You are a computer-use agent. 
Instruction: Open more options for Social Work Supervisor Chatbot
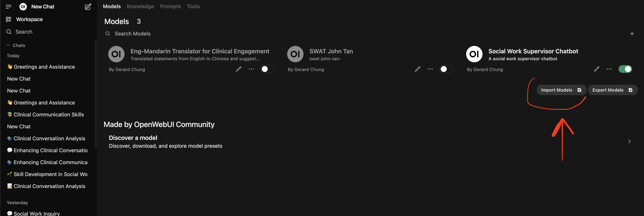point(609,69)
